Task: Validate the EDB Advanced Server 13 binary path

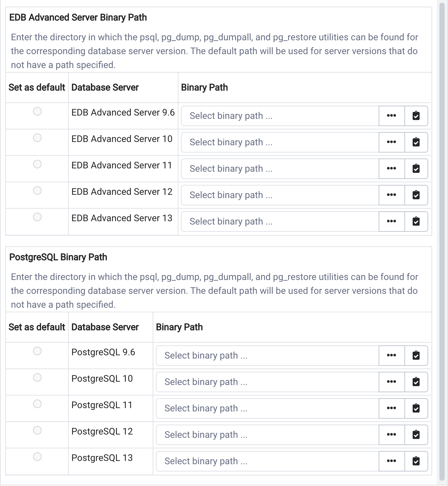Action: 416,221
